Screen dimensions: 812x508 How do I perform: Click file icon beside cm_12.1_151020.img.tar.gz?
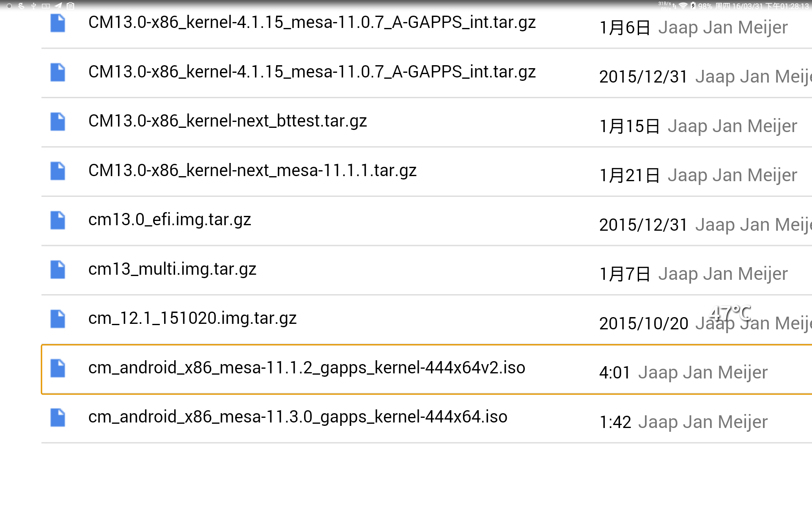click(58, 319)
